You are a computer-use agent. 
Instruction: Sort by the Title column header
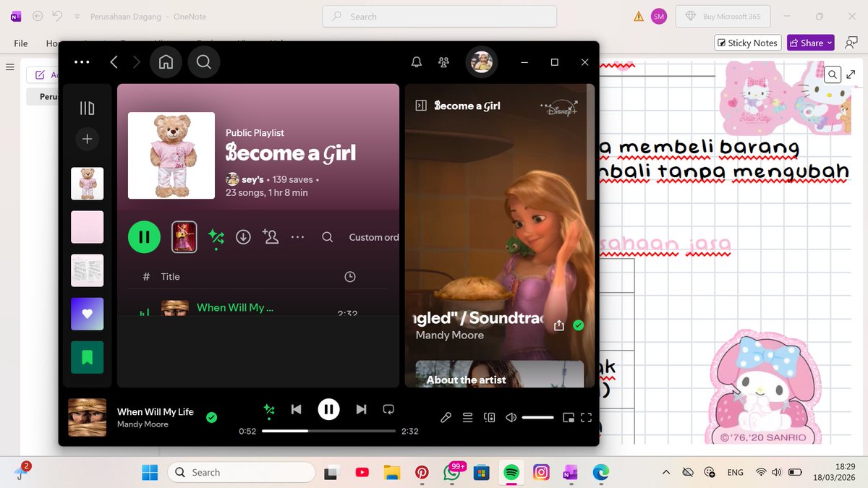click(x=171, y=277)
